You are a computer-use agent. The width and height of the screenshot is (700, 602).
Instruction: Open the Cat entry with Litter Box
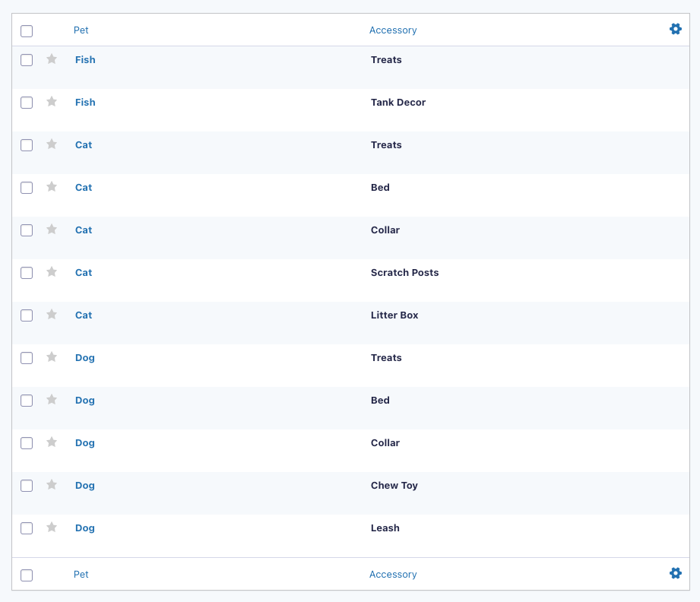[84, 315]
